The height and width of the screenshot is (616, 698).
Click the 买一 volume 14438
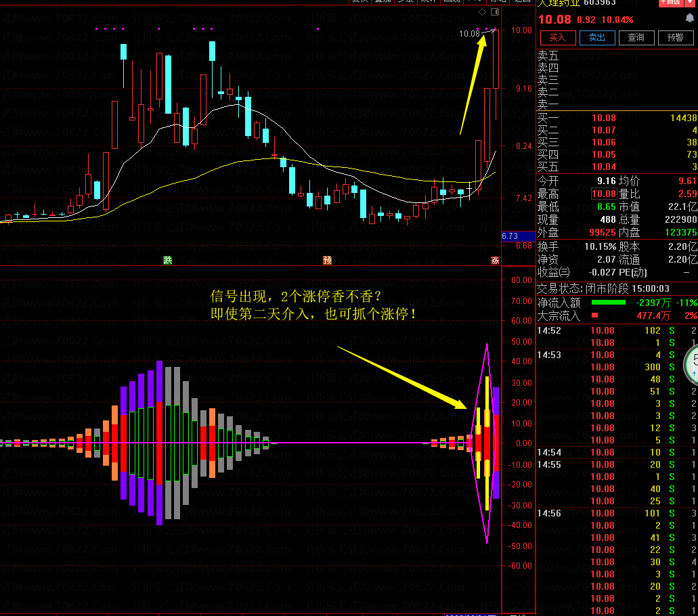683,118
